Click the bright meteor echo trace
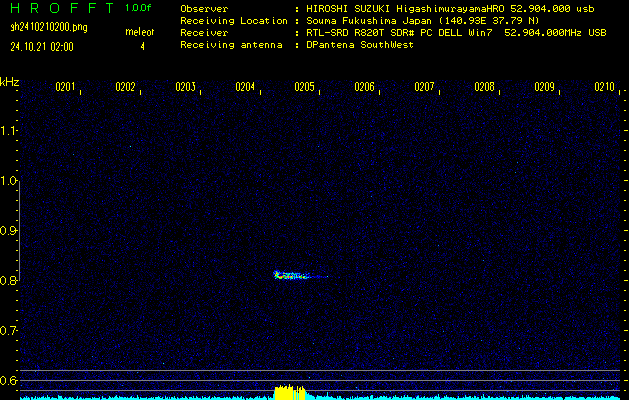 pyautogui.click(x=290, y=275)
